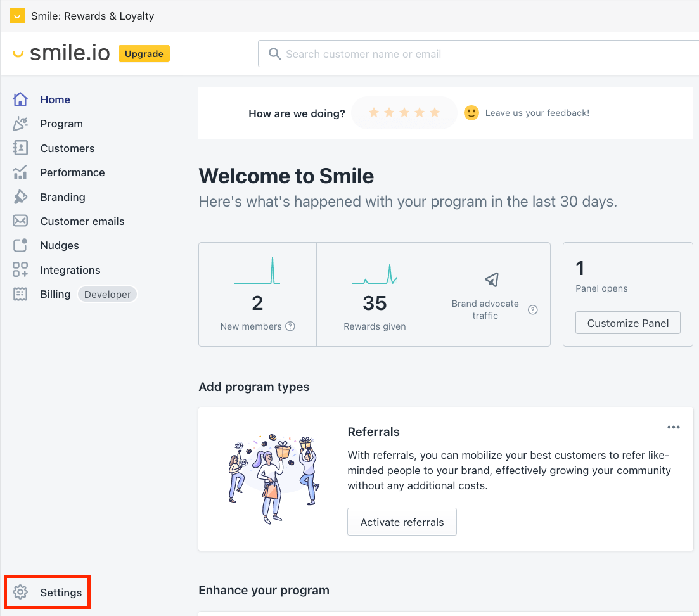The height and width of the screenshot is (616, 699).
Task: Click the help icon beside New members
Action: (x=290, y=326)
